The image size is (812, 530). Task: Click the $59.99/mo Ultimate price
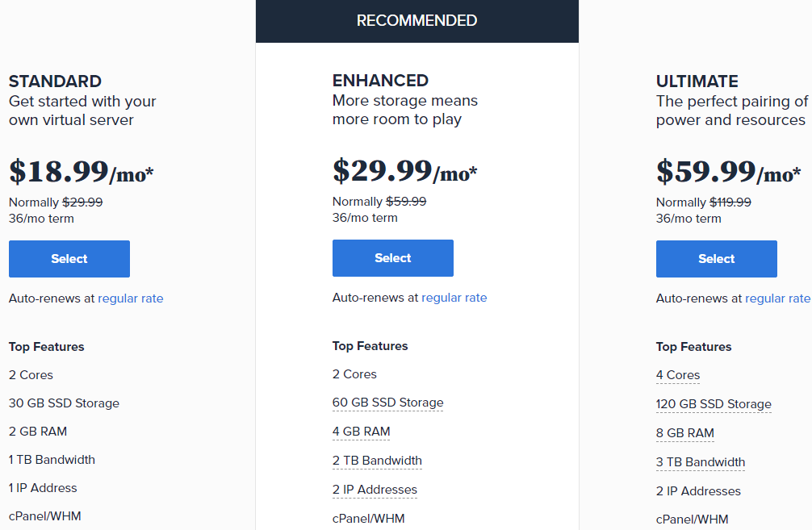(729, 172)
